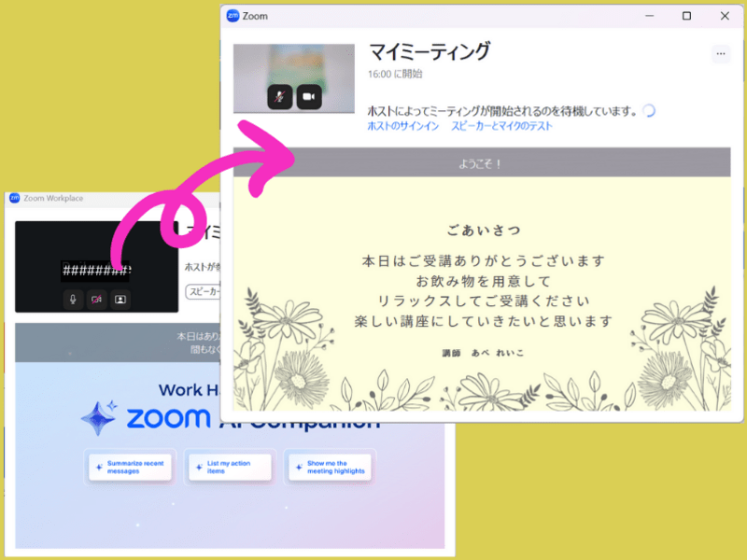Close the Zoom waiting room window
Screen dimensions: 747x560
[724, 16]
